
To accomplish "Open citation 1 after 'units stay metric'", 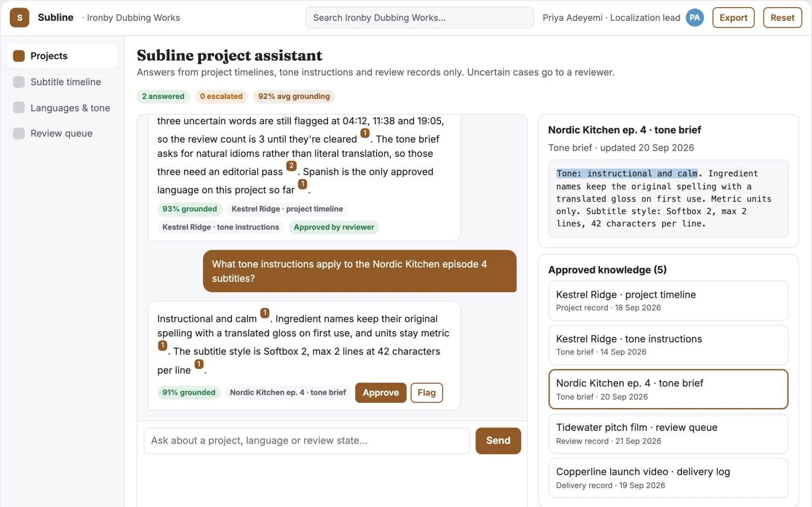I will pyautogui.click(x=162, y=346).
